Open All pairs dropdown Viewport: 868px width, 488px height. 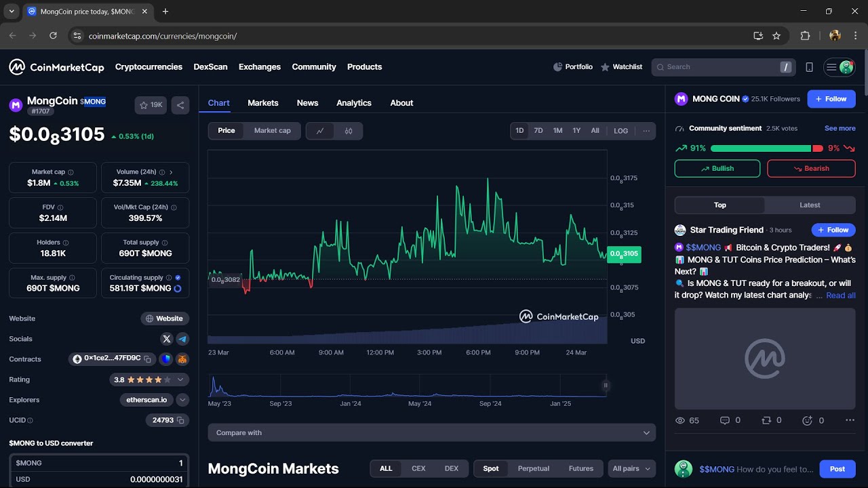(x=632, y=468)
